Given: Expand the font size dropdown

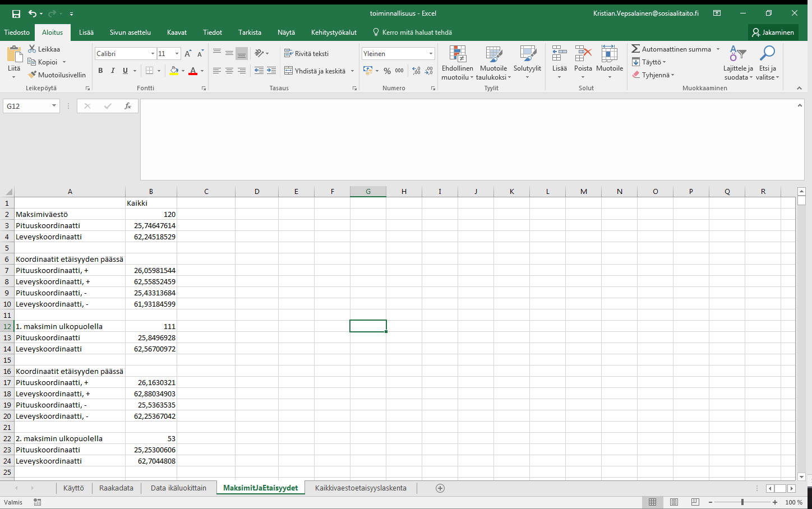Looking at the screenshot, I should click(x=177, y=54).
